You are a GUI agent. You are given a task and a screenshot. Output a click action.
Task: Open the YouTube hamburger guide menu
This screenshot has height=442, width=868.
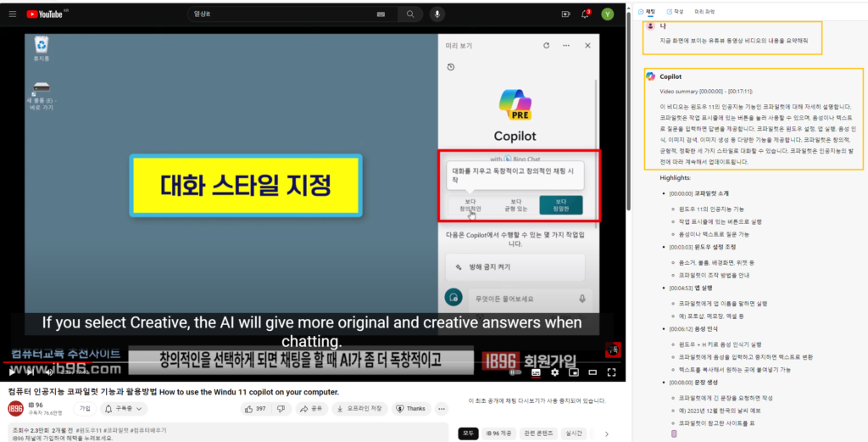[x=12, y=14]
